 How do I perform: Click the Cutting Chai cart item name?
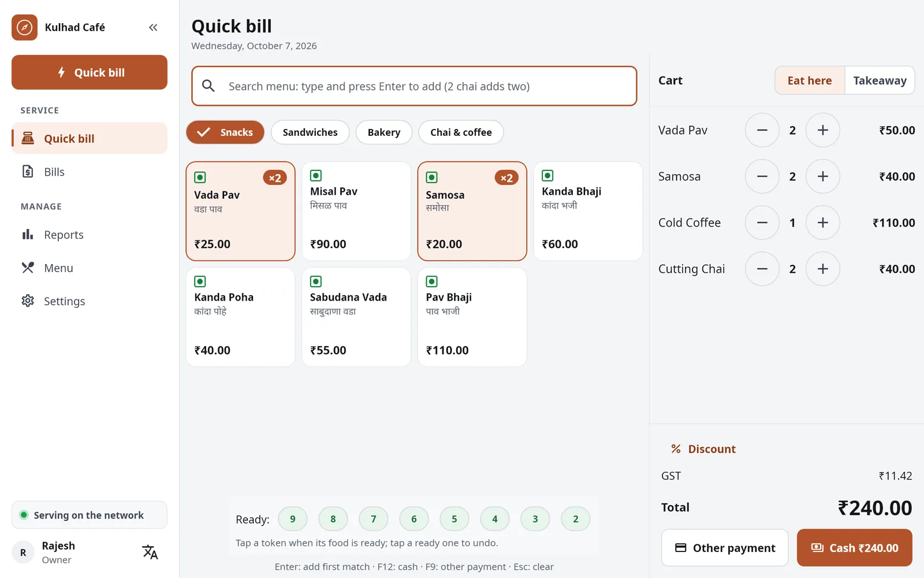691,269
